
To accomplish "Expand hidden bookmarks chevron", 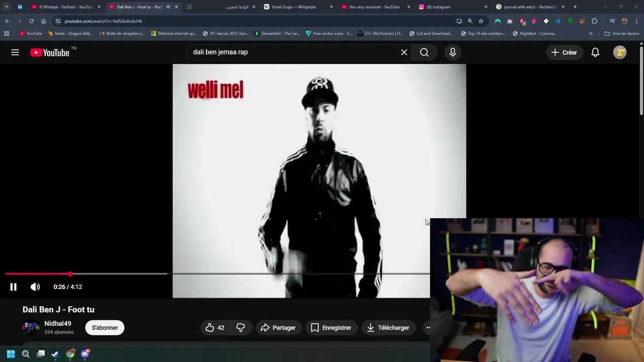I will click(x=591, y=34).
